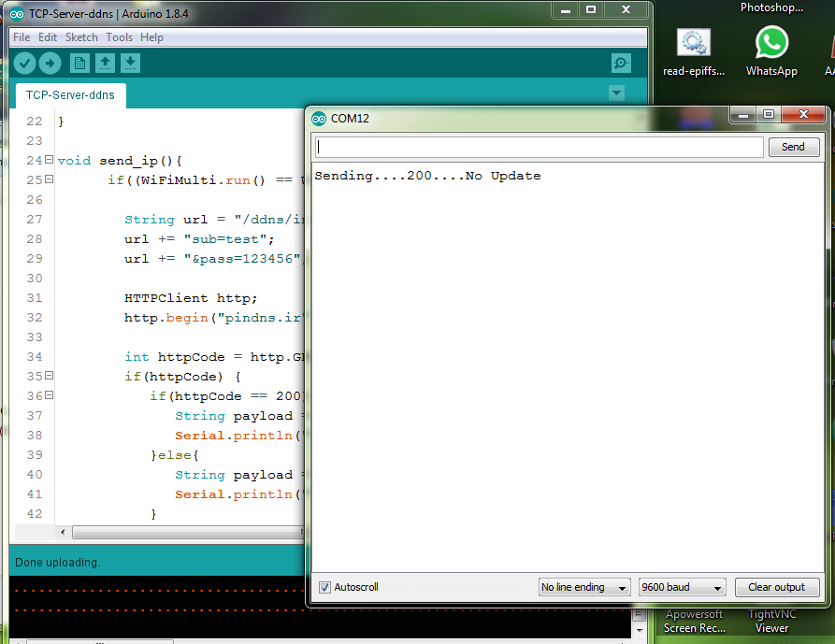Click console scrollbar down arrow
This screenshot has width=835, height=644.
[640, 631]
